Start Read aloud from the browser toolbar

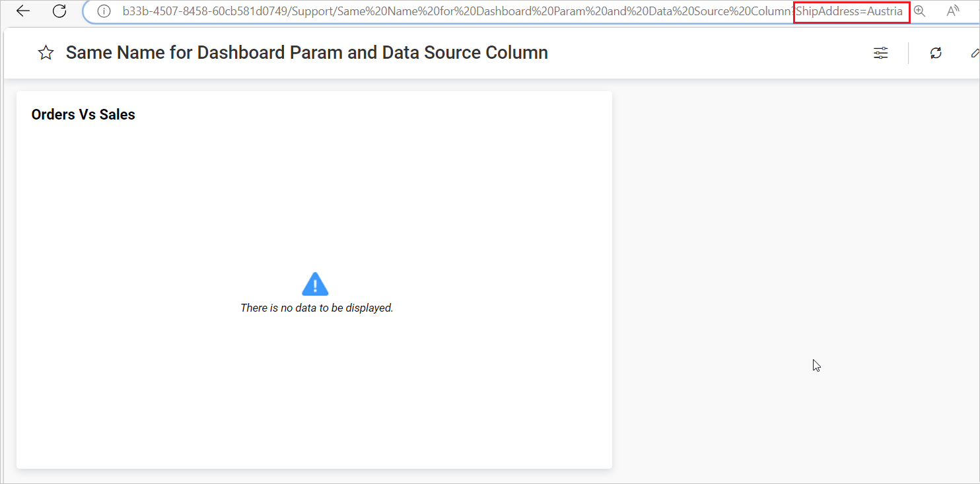953,11
